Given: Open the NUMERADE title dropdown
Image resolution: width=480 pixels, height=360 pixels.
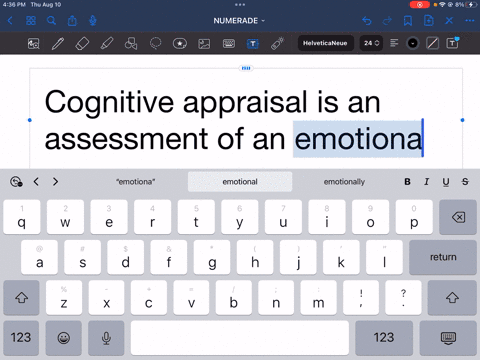Looking at the screenshot, I should 239,21.
